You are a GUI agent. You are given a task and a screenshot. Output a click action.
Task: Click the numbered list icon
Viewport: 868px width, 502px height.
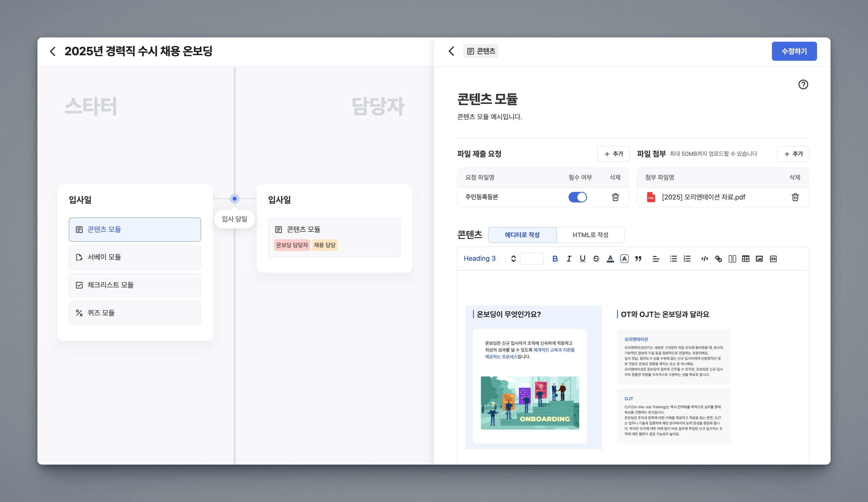pyautogui.click(x=687, y=259)
